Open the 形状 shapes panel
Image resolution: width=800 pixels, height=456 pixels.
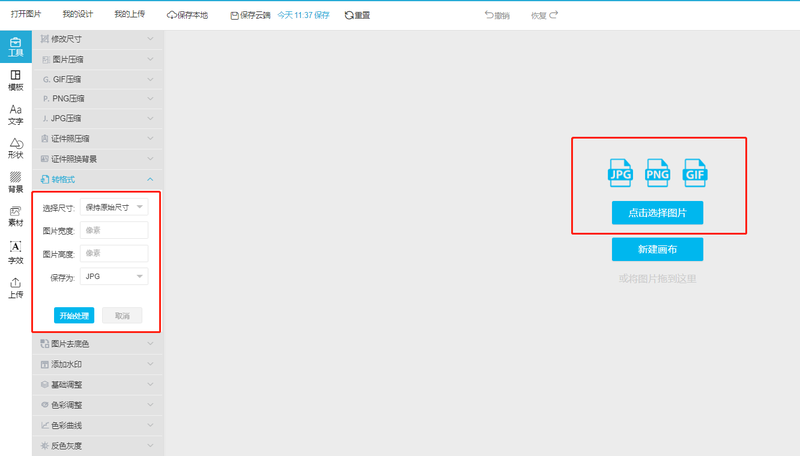16,148
